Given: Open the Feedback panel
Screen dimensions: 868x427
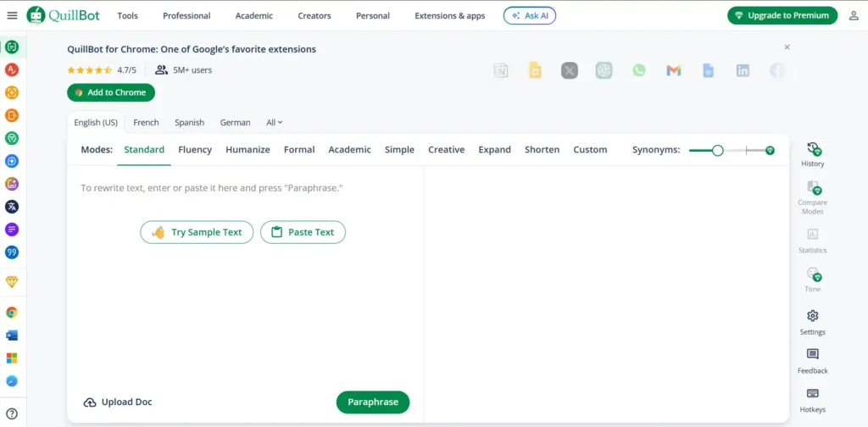Looking at the screenshot, I should pos(812,360).
